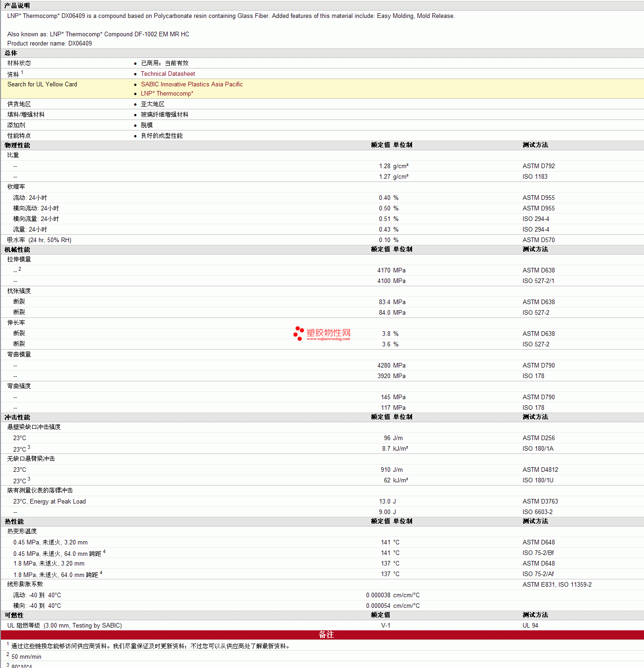Select the 3.8 % elongation value

click(x=390, y=334)
